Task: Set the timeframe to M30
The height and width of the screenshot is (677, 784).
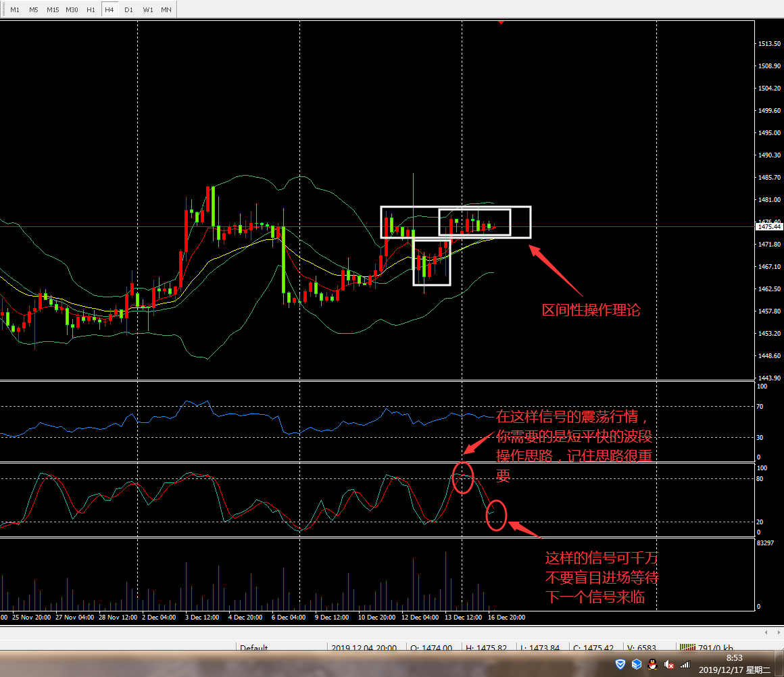Action: (x=72, y=10)
